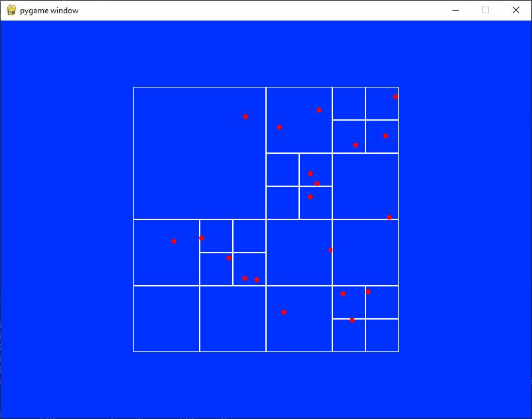
Task: Click the pygame window title bar text
Action: [x=48, y=11]
